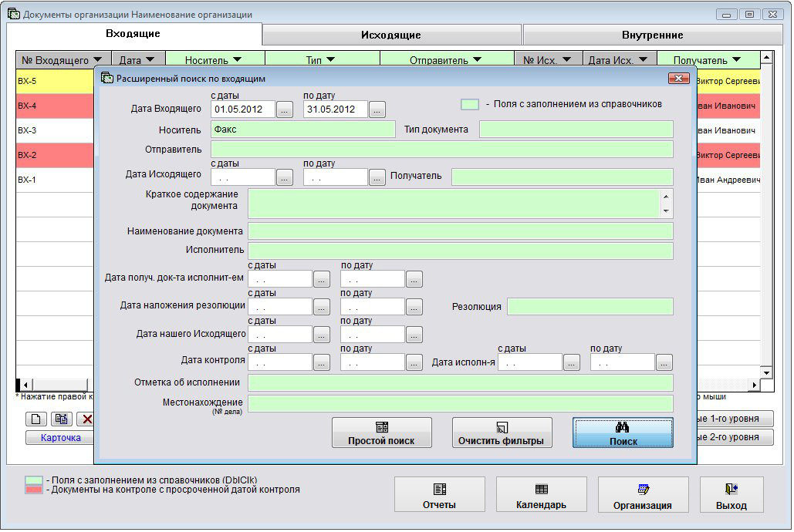Switch to Простой поиск mode
This screenshot has width=794, height=532.
tap(381, 433)
